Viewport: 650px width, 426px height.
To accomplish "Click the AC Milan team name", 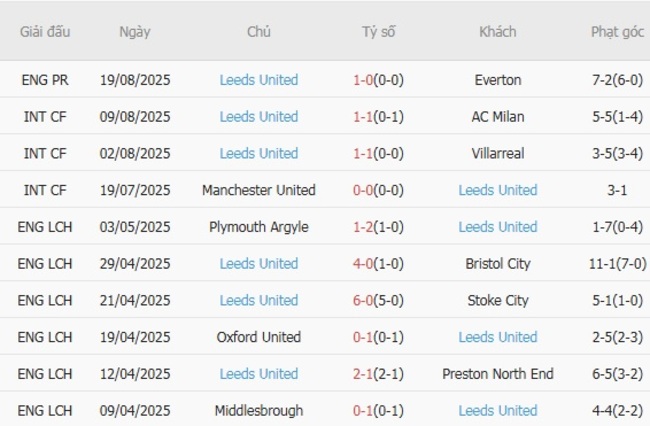I will point(497,117).
